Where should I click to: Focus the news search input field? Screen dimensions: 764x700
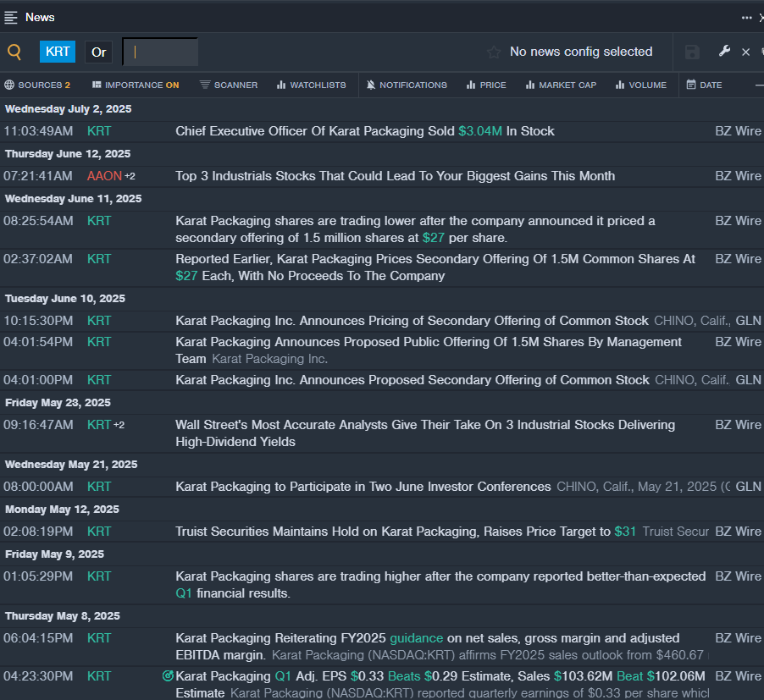point(160,52)
